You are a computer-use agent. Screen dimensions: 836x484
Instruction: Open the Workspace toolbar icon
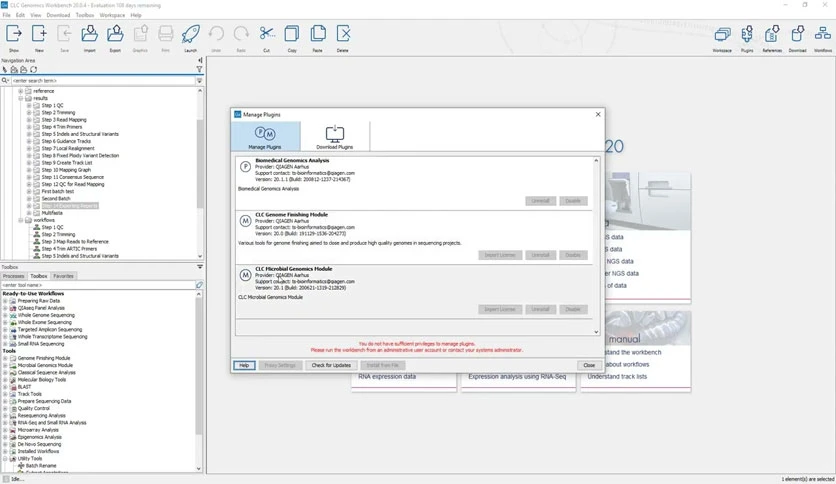click(x=722, y=35)
